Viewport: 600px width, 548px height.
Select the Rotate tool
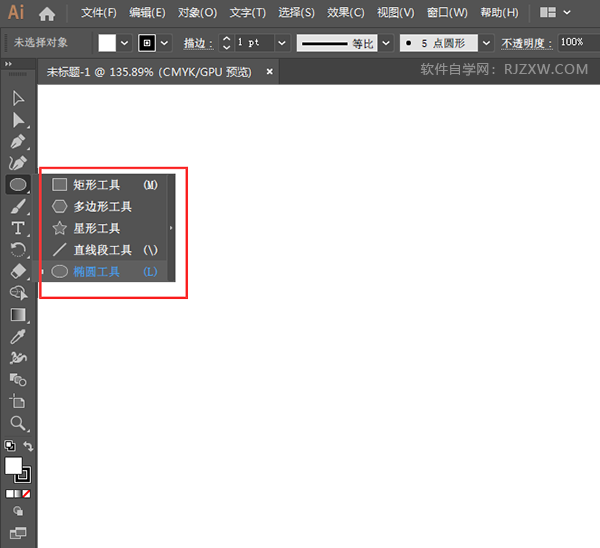point(18,250)
